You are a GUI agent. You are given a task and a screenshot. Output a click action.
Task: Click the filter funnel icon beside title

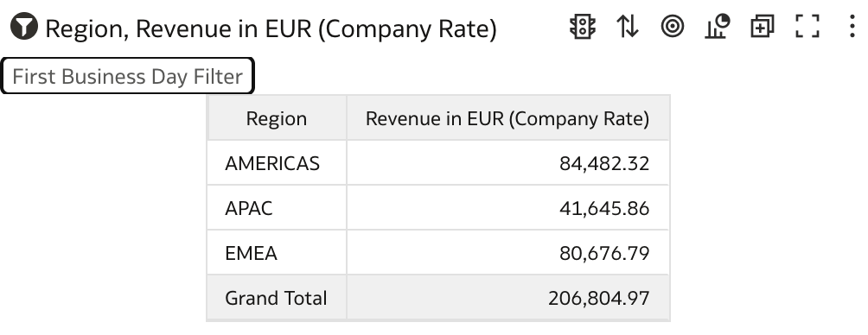(24, 27)
